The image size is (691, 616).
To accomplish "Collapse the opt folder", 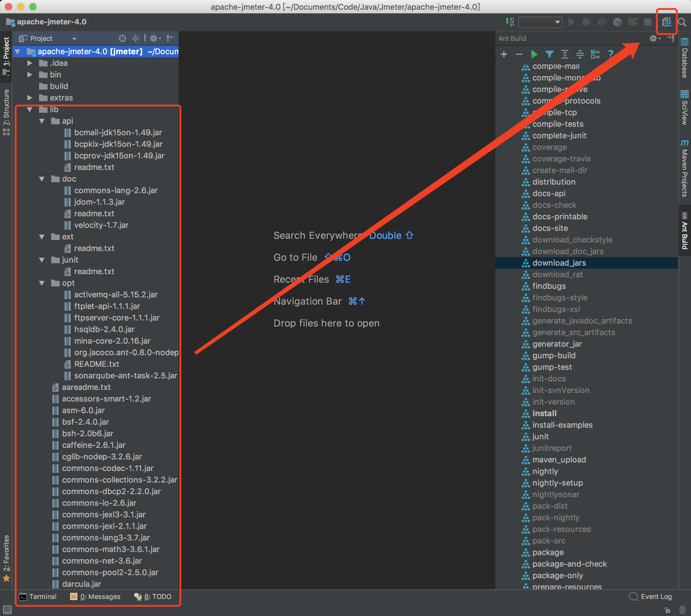I will point(42,283).
